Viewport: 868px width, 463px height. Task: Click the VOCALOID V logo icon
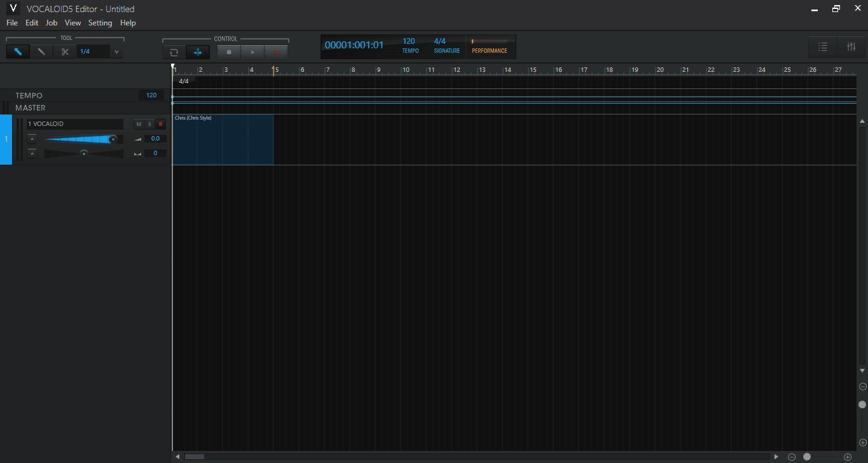13,8
